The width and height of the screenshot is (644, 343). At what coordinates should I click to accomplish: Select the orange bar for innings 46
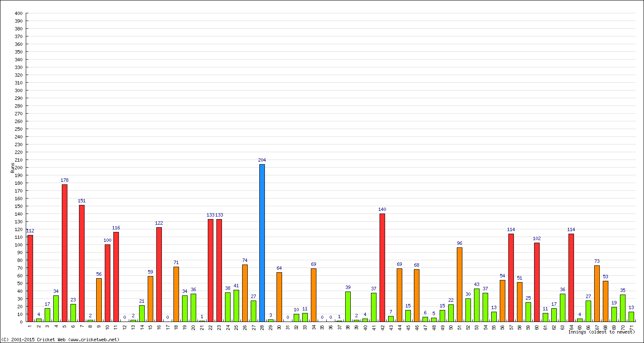coord(416,295)
